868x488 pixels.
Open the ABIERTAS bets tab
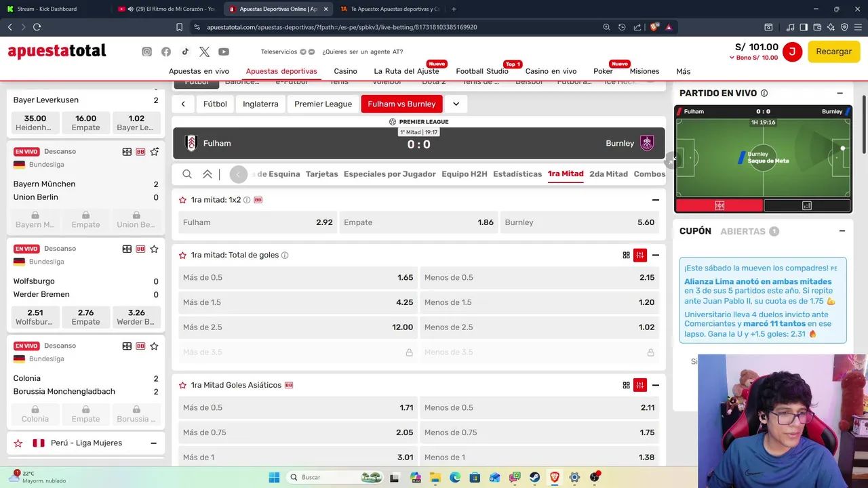749,231
